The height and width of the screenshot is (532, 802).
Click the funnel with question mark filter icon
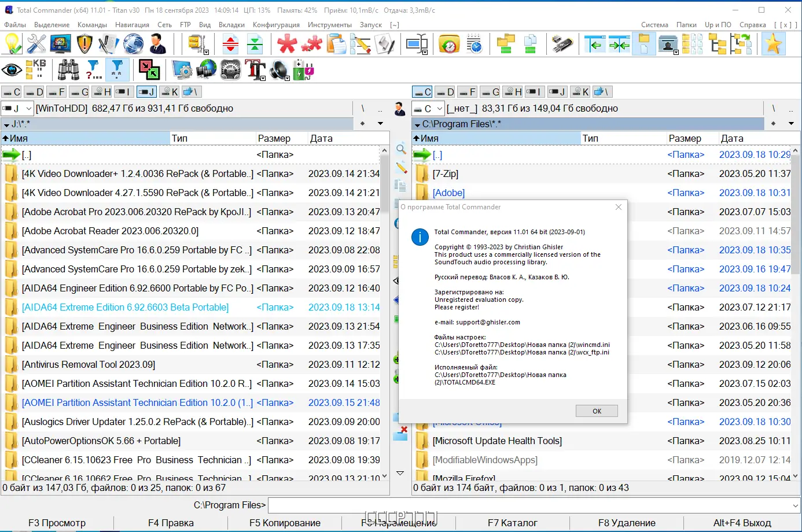[93, 70]
